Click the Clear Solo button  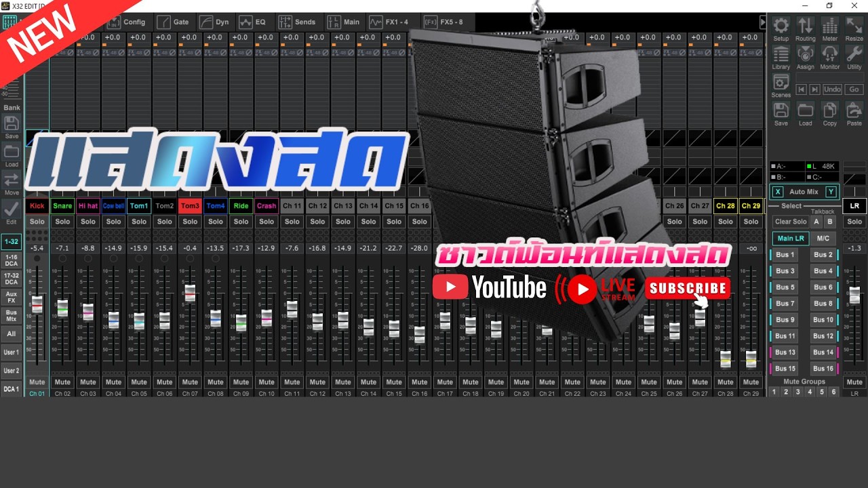[x=791, y=222]
